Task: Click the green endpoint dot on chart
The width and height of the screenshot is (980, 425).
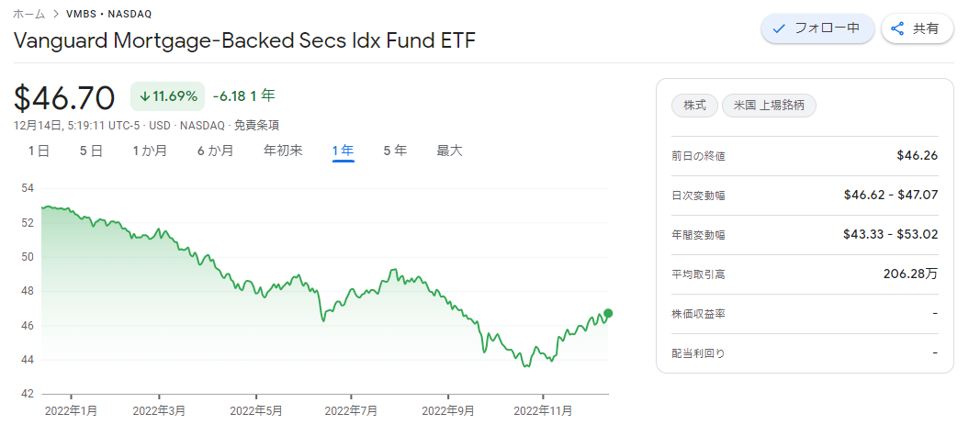Action: 608,313
